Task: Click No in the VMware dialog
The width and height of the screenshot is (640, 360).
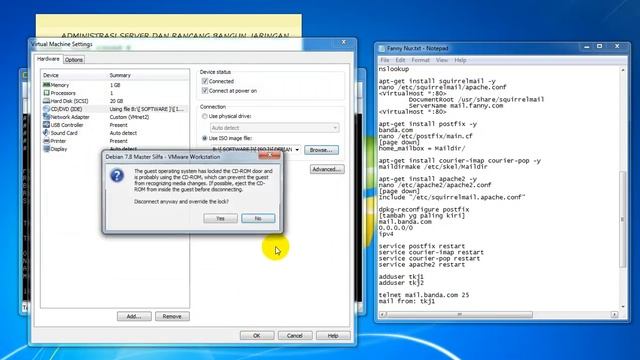Action: click(258, 218)
